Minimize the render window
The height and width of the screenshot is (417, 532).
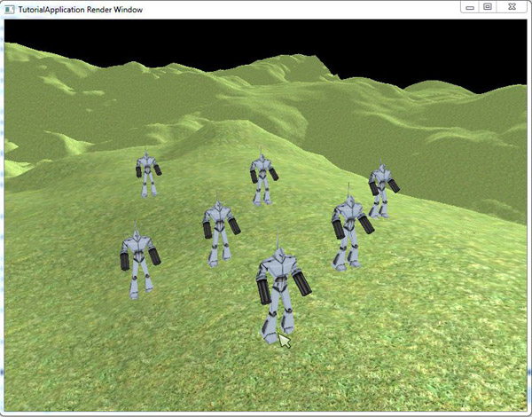(x=470, y=7)
